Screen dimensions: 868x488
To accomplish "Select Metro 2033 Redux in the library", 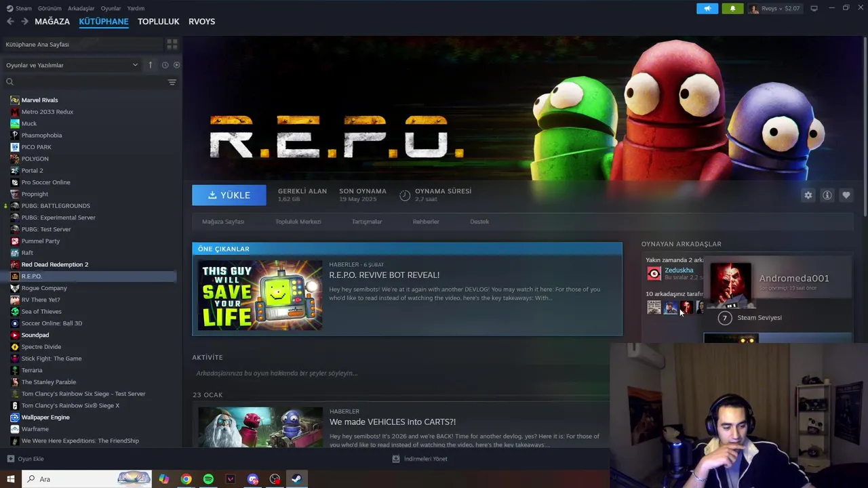I will (x=47, y=112).
